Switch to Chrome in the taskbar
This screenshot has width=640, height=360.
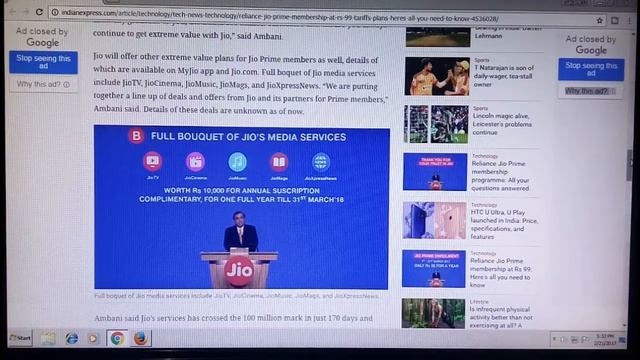point(117,338)
